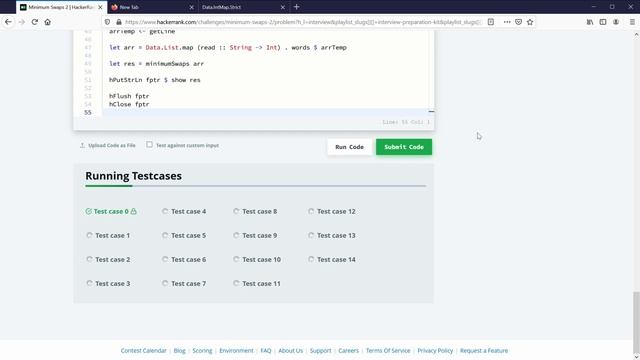
Task: Select the Test case 12 radio
Action: tap(311, 211)
